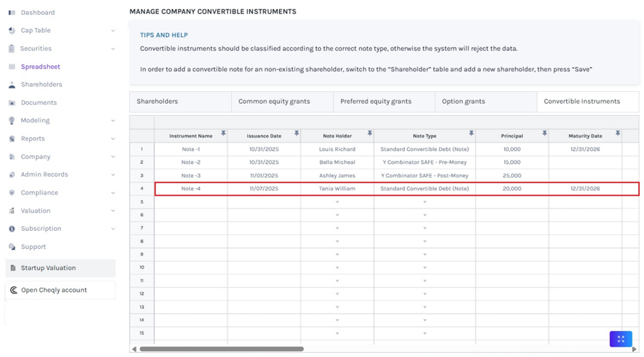Open the Startup Valuation page
This screenshot has width=644, height=357.
[x=48, y=268]
